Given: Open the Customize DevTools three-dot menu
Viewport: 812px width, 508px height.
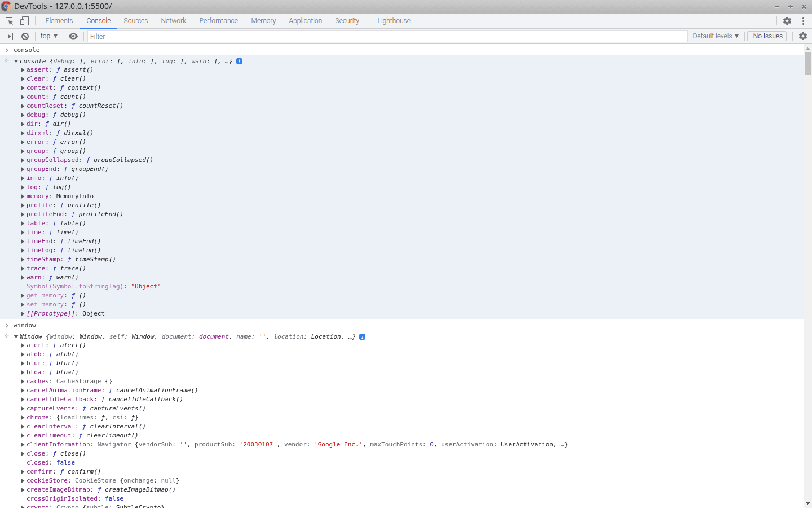Looking at the screenshot, I should coord(803,21).
